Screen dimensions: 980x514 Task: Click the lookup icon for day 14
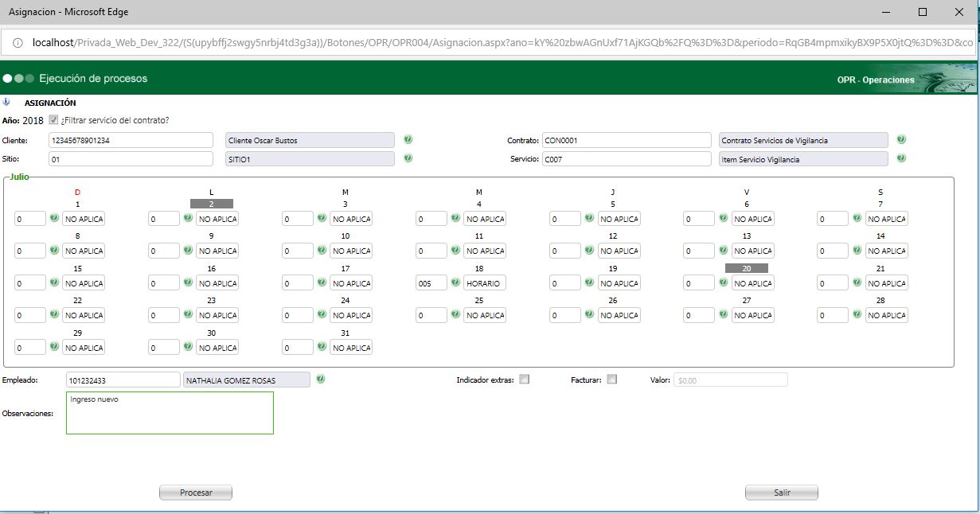click(x=857, y=250)
